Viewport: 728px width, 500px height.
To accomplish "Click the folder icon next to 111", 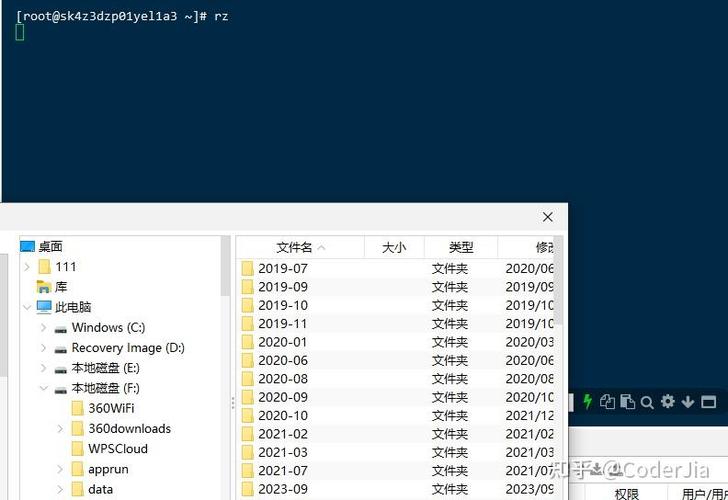I will click(45, 267).
